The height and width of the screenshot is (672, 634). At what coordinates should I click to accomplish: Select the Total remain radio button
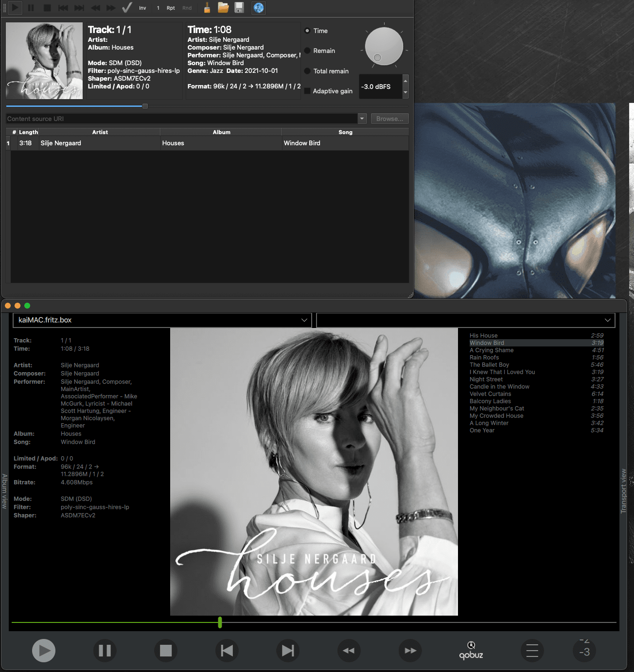[307, 71]
